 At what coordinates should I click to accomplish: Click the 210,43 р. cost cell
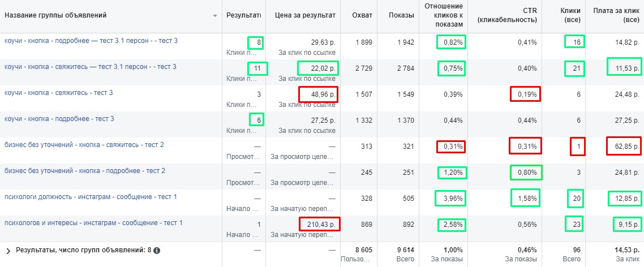[319, 225]
